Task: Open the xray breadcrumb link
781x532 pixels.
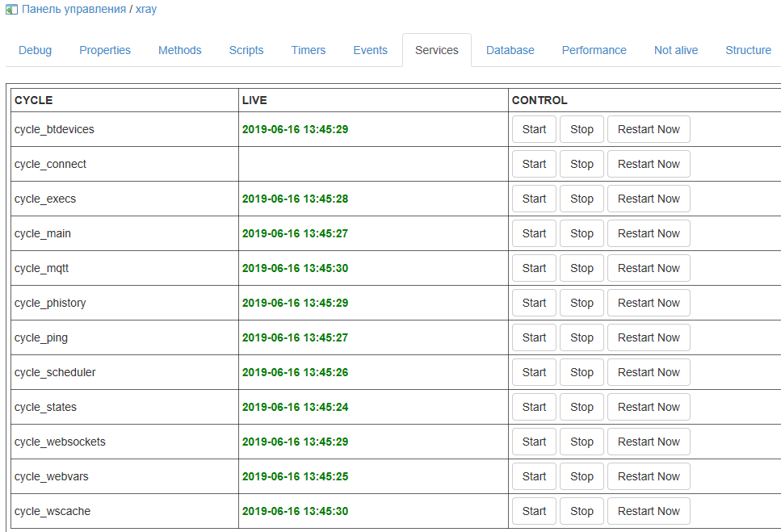Action: [146, 9]
